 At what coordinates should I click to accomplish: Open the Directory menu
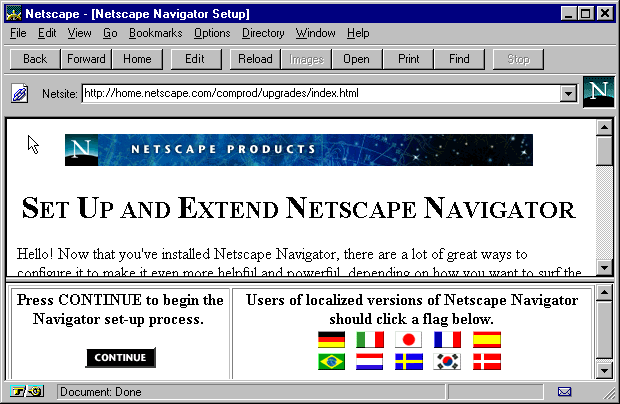[263, 33]
